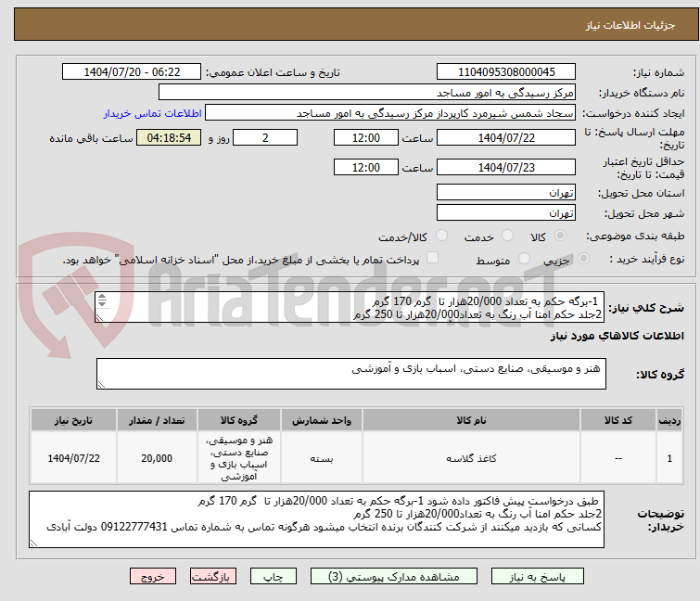
Task: Click the تاریخ و ساعت اعلان عمومی field
Action: (x=132, y=72)
